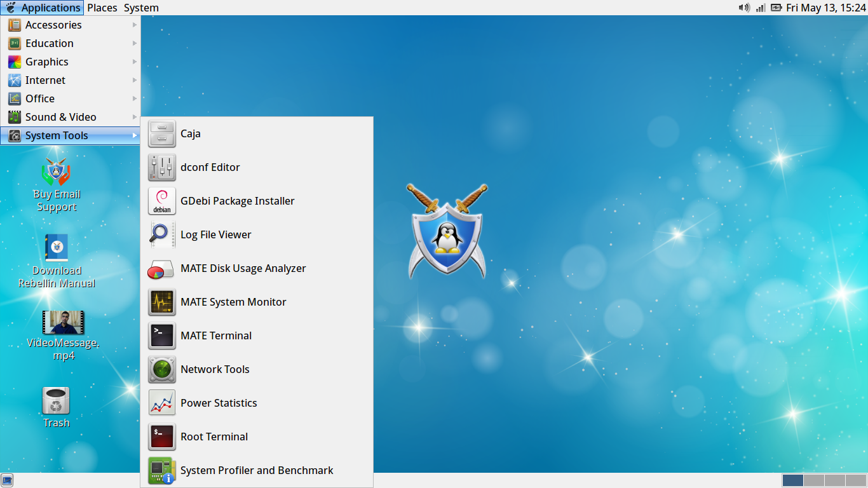
Task: Click the Graphics category icon
Action: (15, 62)
